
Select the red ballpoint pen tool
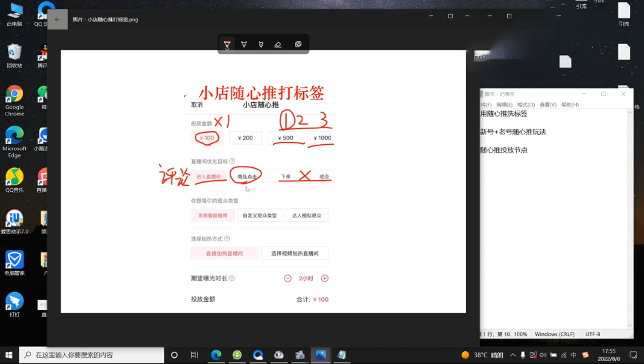[x=227, y=43]
